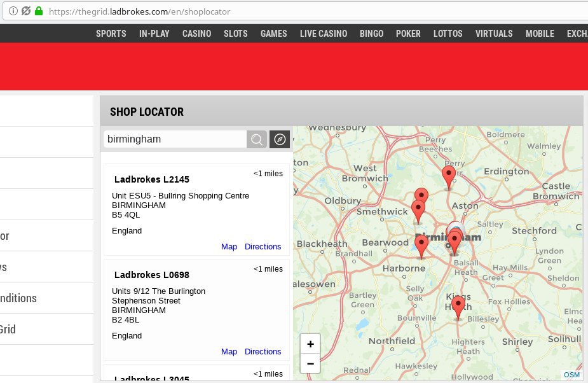The height and width of the screenshot is (383, 588).
Task: Click the Shop Locator heading
Action: click(147, 112)
